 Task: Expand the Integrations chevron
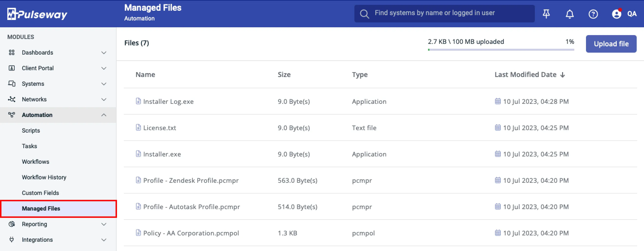[x=104, y=240]
